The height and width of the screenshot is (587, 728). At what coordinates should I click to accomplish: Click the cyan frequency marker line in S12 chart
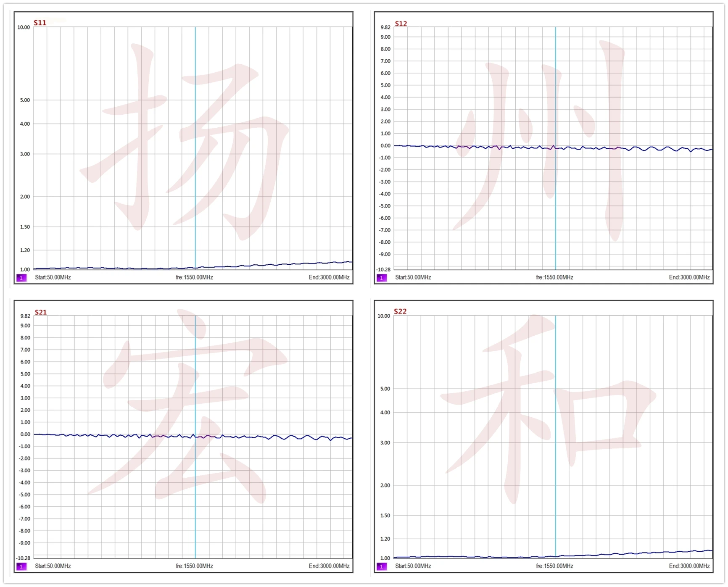pos(555,148)
